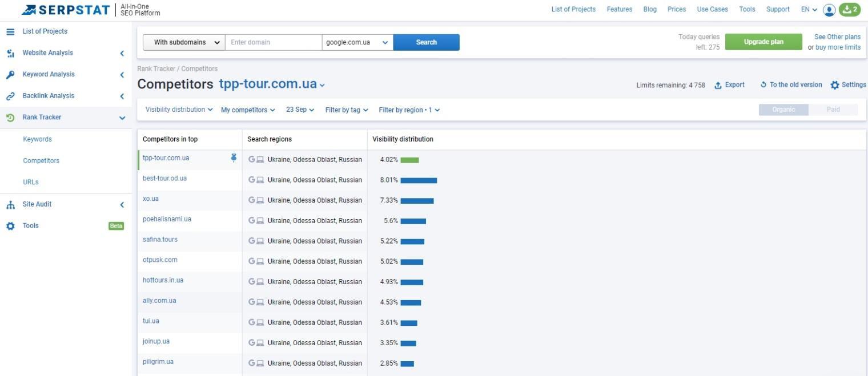
Task: Open the user account avatar icon
Action: 829,10
